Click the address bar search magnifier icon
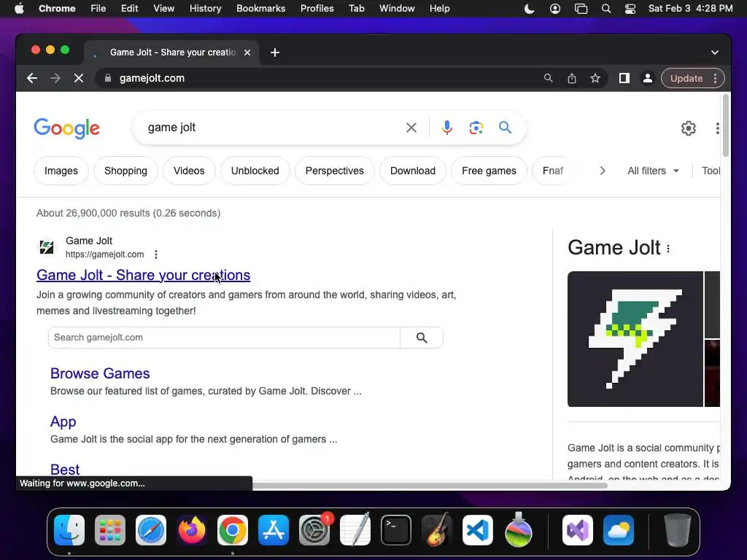Image resolution: width=747 pixels, height=560 pixels. click(x=549, y=78)
